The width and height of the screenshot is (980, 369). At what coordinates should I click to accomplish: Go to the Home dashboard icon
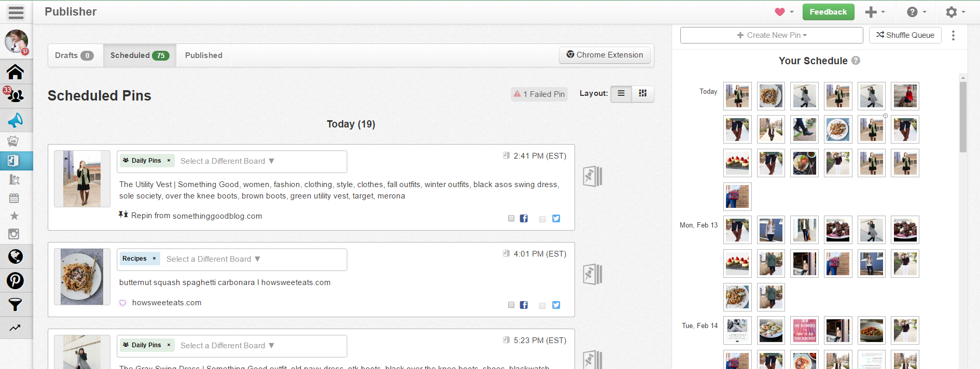point(16,72)
